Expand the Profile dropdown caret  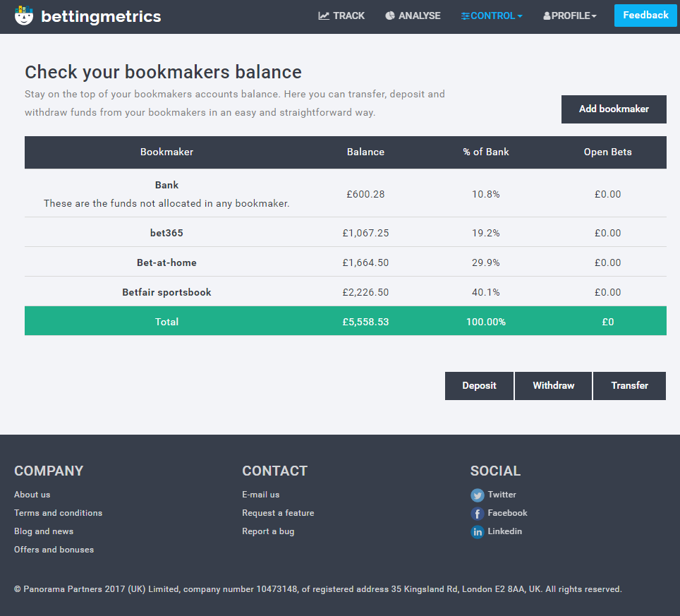tap(594, 16)
